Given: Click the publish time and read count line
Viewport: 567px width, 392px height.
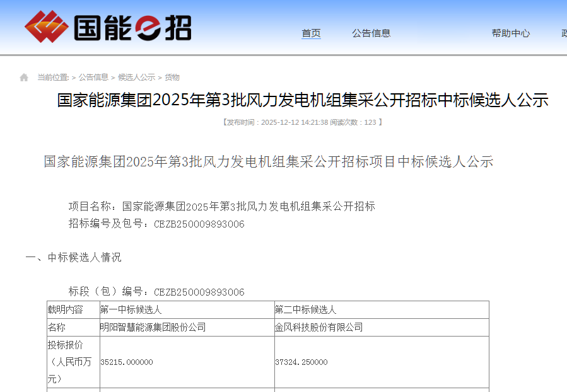Looking at the screenshot, I should click(302, 122).
